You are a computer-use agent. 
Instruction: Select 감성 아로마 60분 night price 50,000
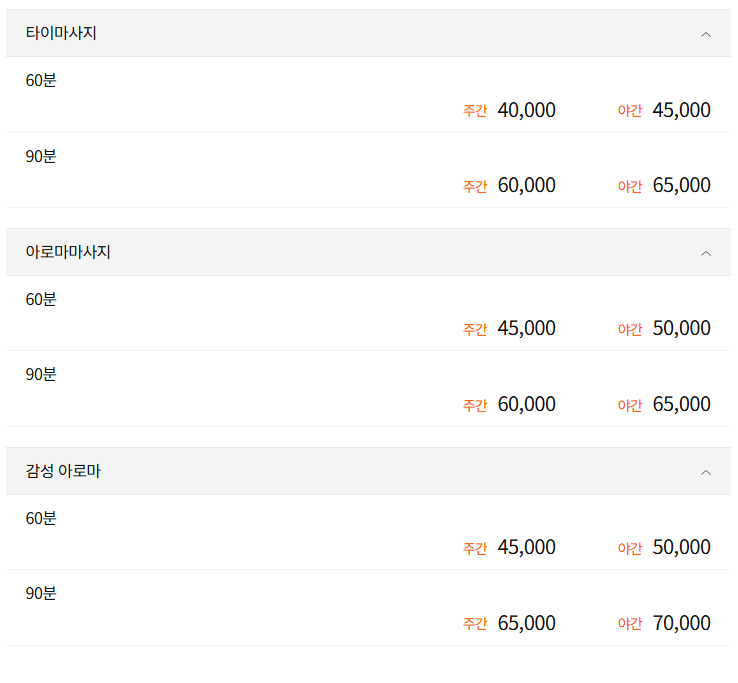[681, 547]
